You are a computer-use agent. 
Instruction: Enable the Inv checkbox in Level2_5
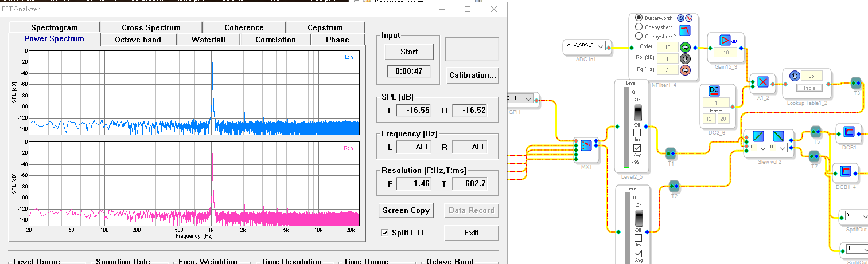click(637, 132)
